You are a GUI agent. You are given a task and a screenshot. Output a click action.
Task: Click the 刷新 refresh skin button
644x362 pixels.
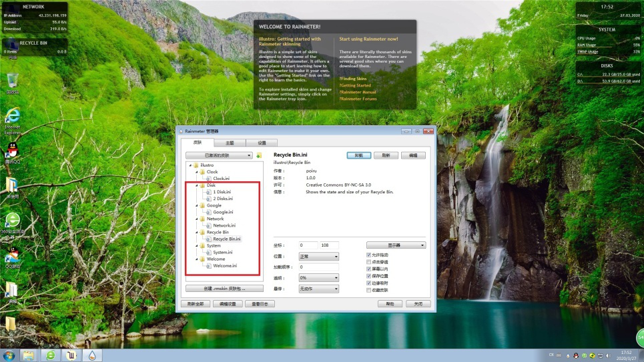[386, 155]
